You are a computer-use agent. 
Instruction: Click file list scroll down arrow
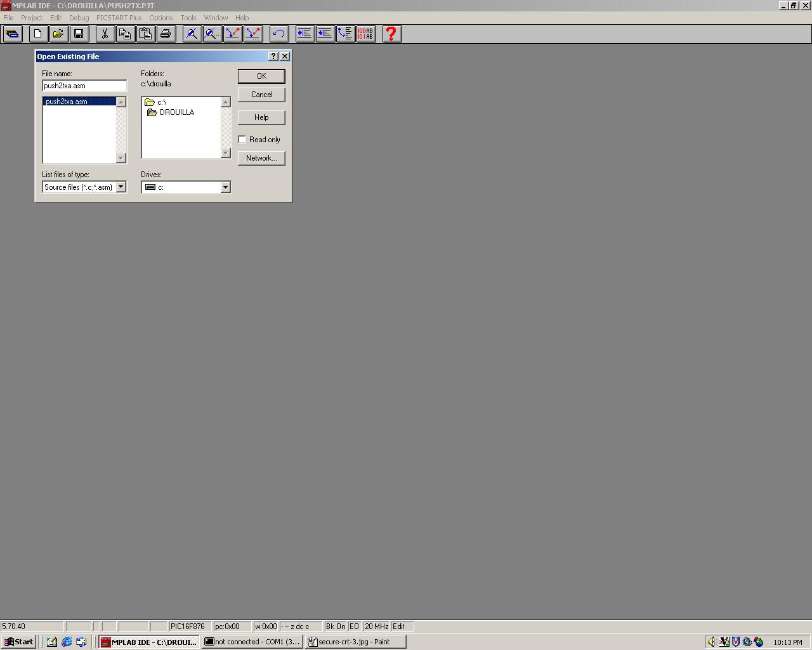121,158
